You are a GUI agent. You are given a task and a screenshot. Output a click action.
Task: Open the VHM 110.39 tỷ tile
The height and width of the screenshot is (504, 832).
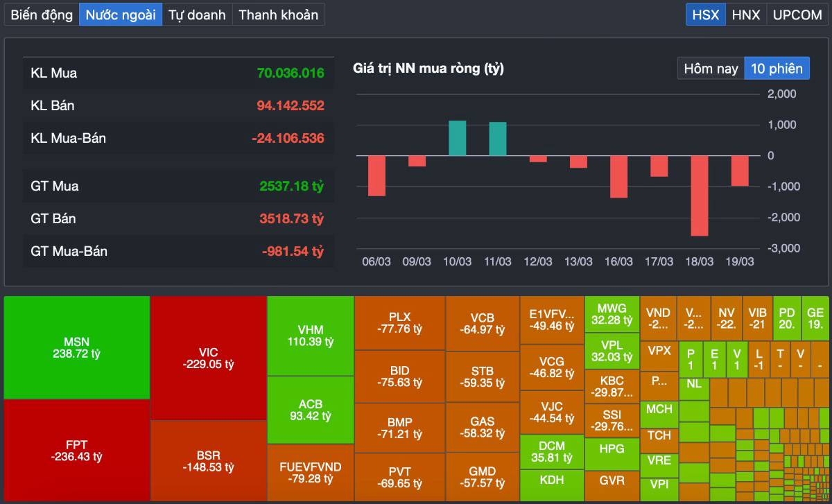[311, 336]
